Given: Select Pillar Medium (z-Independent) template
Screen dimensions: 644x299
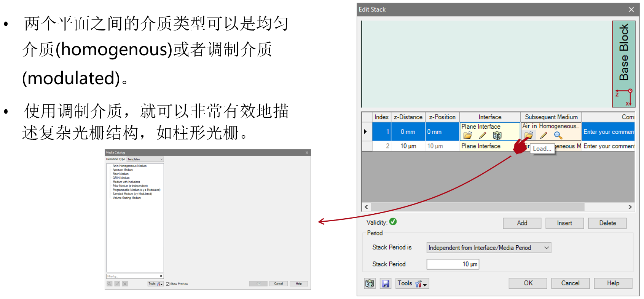Looking at the screenshot, I should pos(130,186).
